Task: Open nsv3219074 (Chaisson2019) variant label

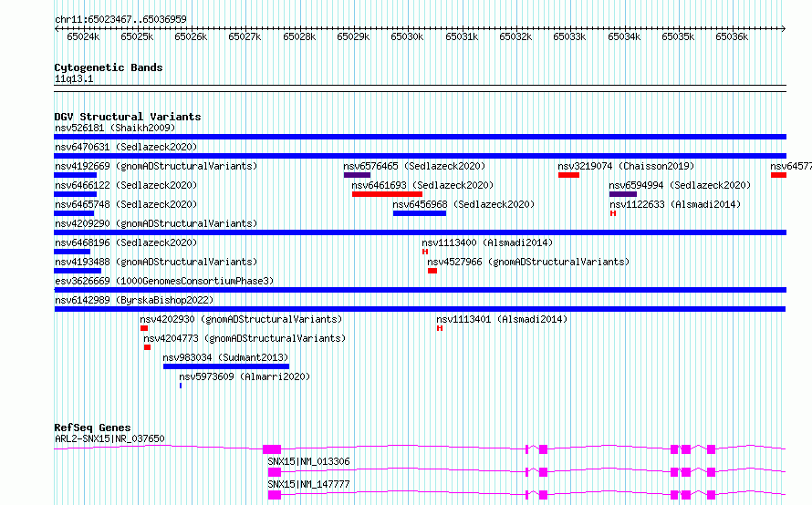Action: (626, 166)
